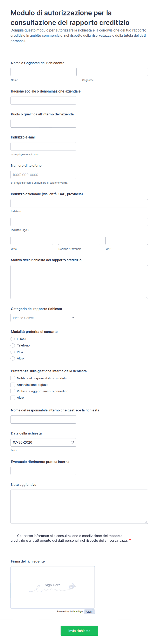Click the Numero di telefono field

(x=43, y=175)
